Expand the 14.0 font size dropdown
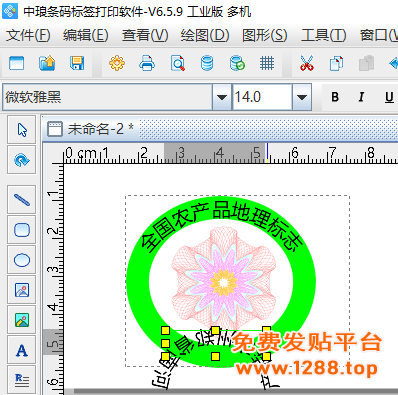This screenshot has width=398, height=395. [302, 97]
